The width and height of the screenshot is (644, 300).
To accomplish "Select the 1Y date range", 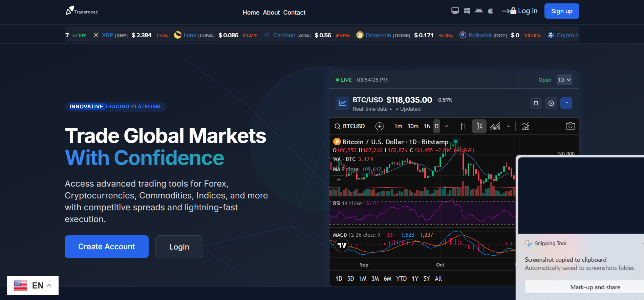I will point(415,279).
